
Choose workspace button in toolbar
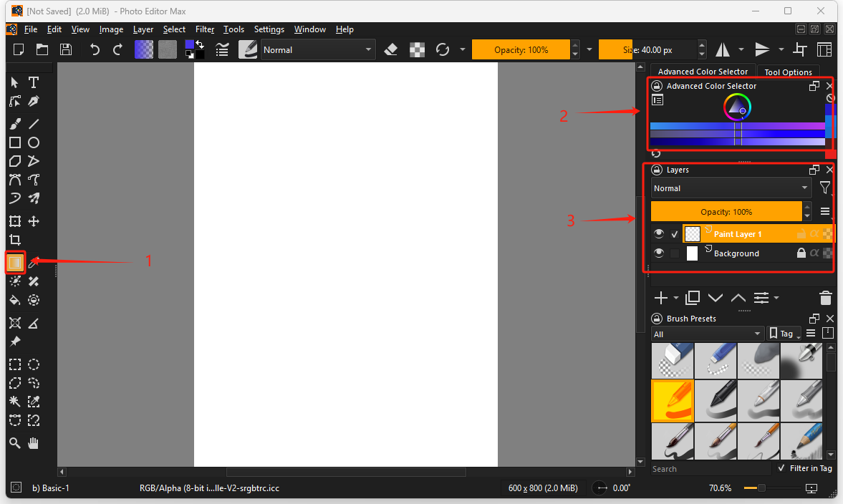click(x=824, y=50)
